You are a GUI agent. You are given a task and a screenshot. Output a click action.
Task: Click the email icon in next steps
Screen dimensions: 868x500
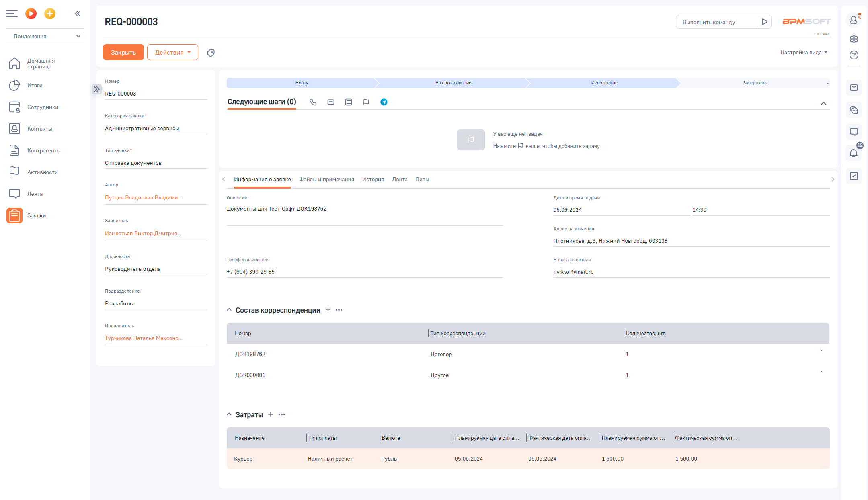331,102
